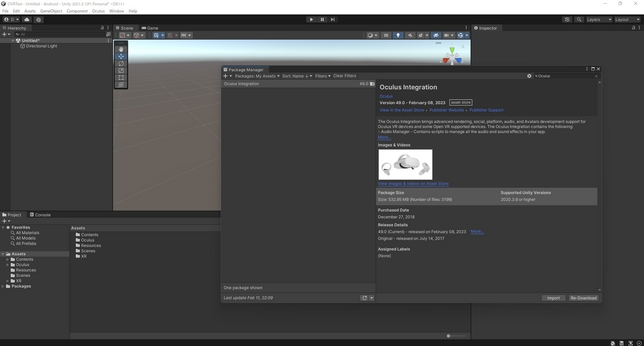Click the Pause button
The image size is (644, 346).
tap(322, 19)
